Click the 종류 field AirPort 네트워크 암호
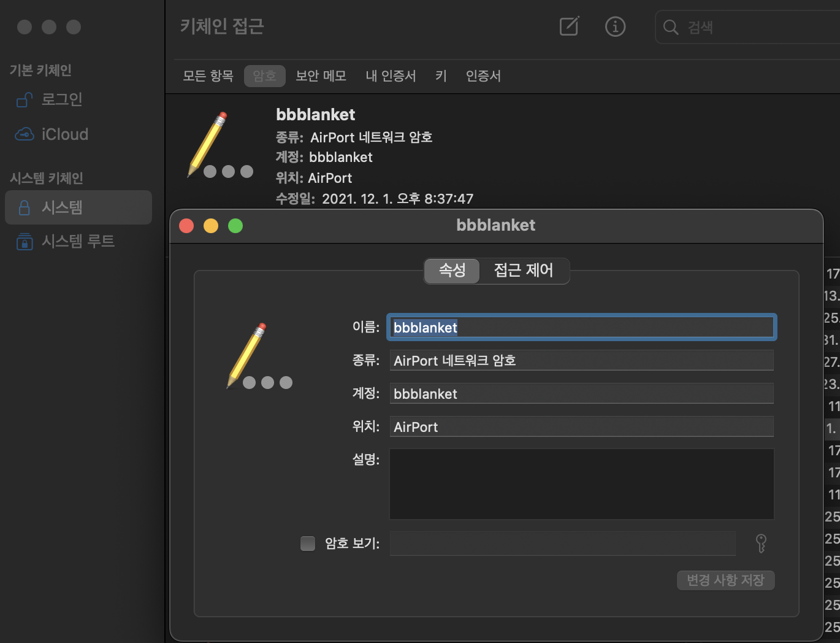This screenshot has height=643, width=840. 581,361
